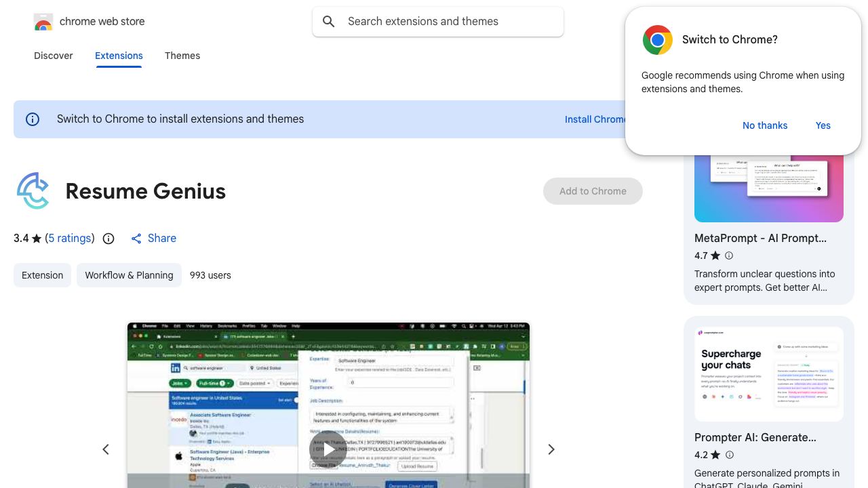Click the Chrome logo in the popup

658,40
